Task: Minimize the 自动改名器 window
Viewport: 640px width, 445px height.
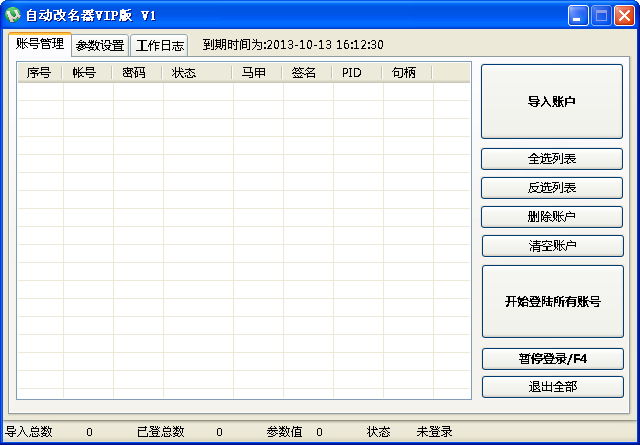Action: pyautogui.click(x=578, y=16)
